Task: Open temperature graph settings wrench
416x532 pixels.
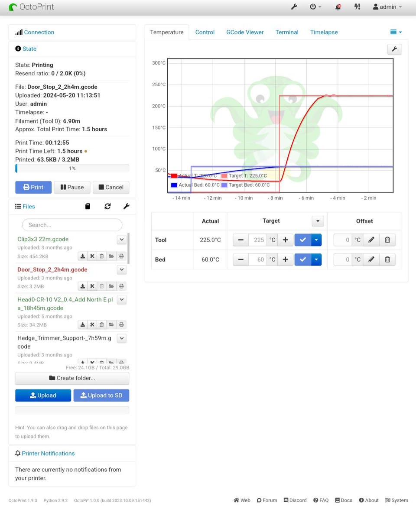Action: tap(394, 49)
